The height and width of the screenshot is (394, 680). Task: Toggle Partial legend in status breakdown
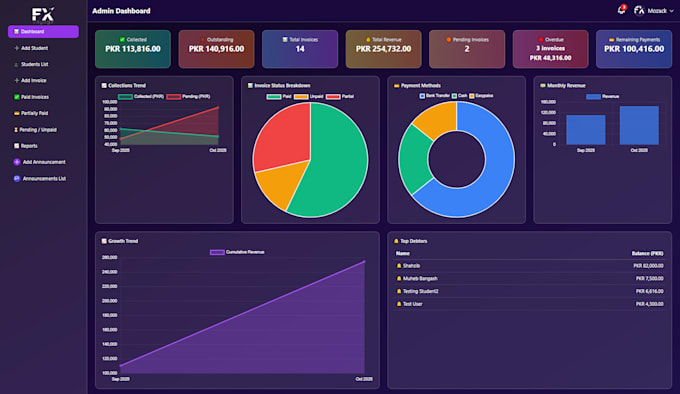tap(340, 97)
